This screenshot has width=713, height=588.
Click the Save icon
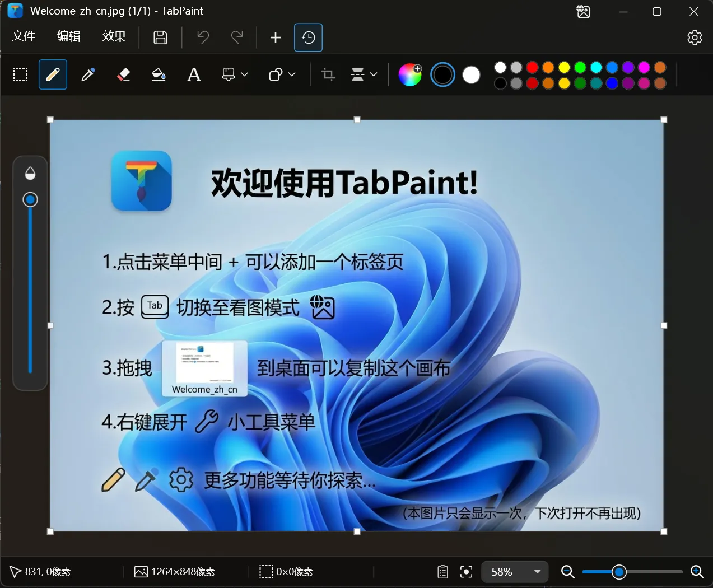160,37
